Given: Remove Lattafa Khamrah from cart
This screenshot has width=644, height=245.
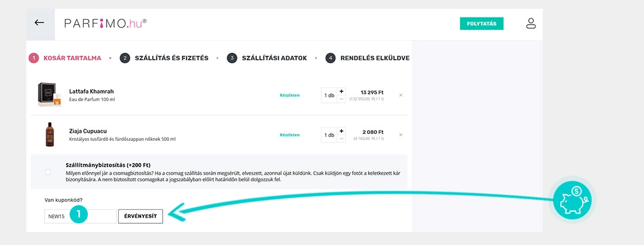Looking at the screenshot, I should [400, 95].
